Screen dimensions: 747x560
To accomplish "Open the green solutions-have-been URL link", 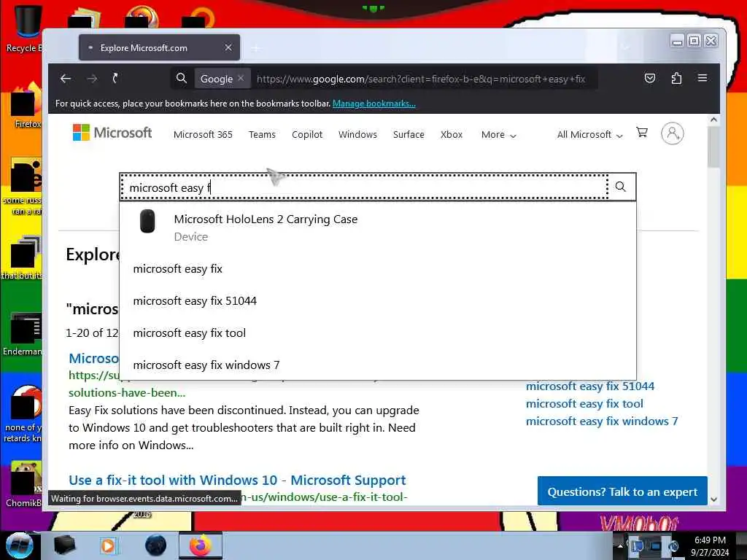I will [127, 393].
